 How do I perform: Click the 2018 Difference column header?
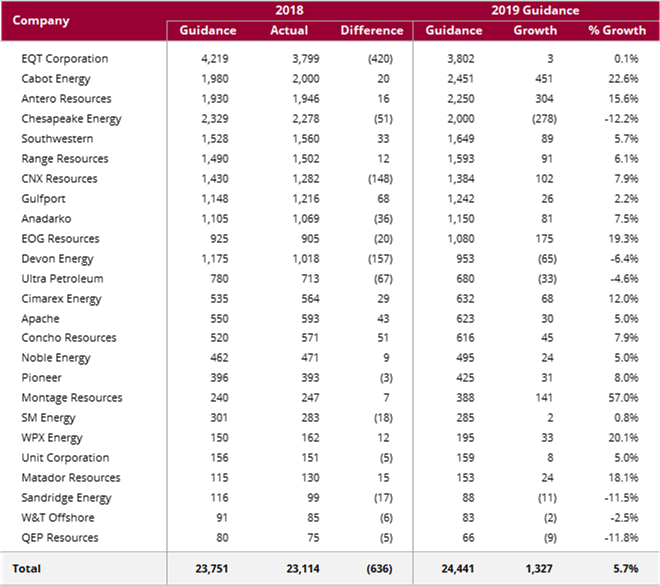coord(372,30)
